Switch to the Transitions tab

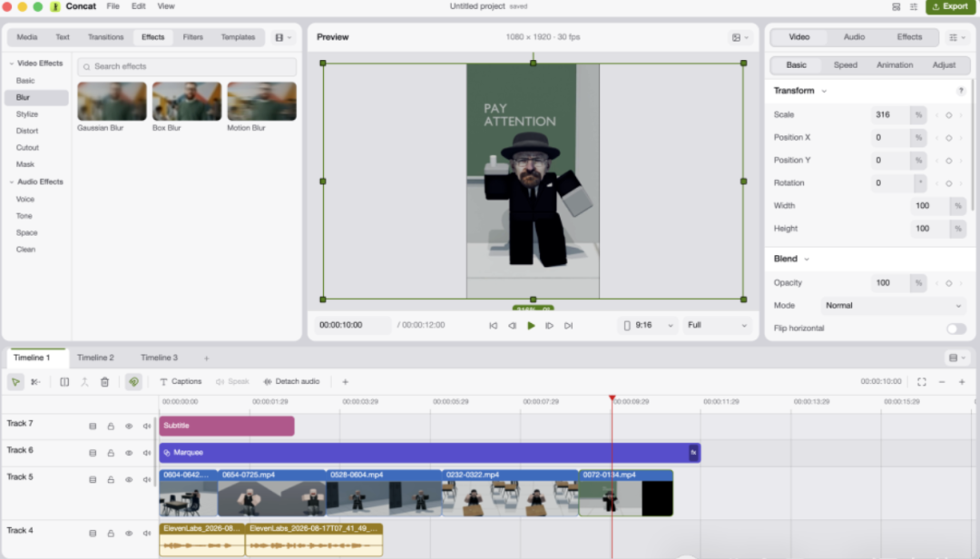pos(105,37)
